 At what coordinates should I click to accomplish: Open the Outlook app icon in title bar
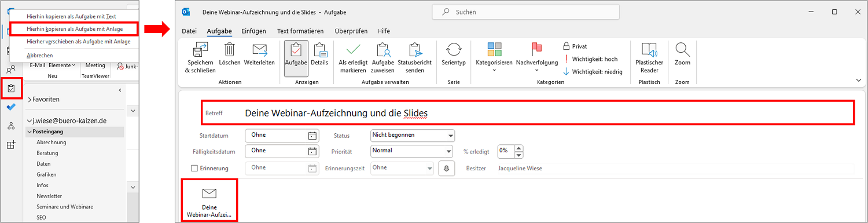pos(186,12)
